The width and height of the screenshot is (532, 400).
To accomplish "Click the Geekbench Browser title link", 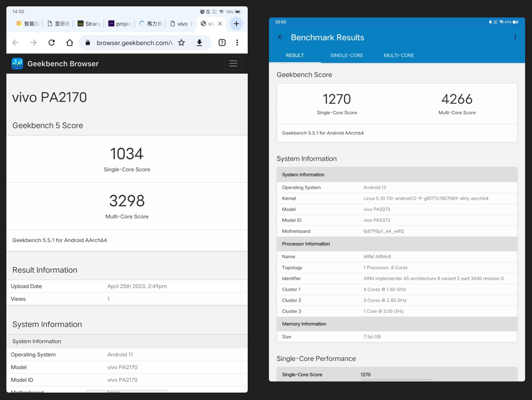I will click(63, 63).
